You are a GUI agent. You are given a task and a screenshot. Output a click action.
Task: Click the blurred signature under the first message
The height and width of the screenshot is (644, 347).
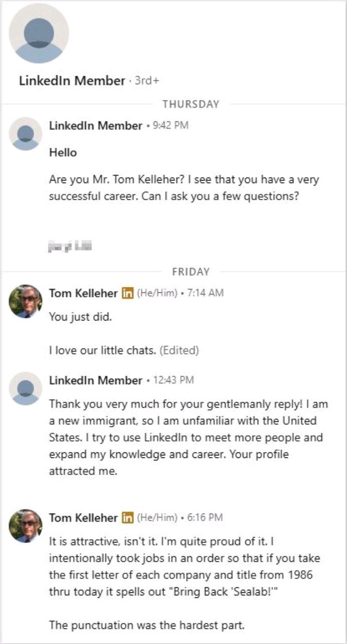tap(70, 246)
